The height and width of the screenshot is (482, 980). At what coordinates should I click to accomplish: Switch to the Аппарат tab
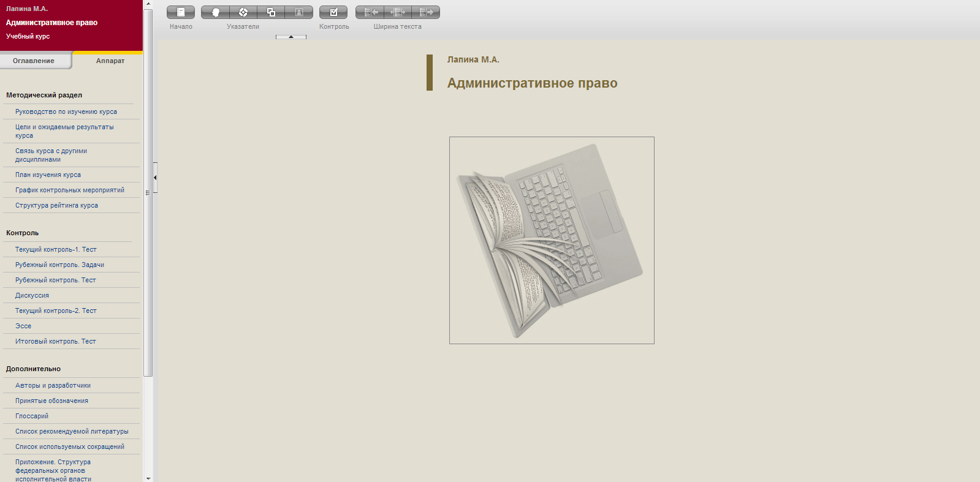pos(110,61)
